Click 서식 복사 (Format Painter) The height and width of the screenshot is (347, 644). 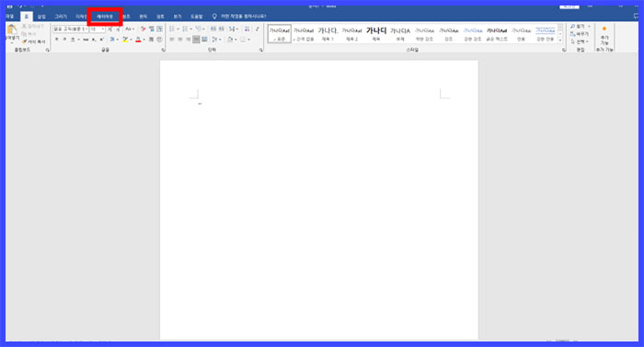click(34, 41)
